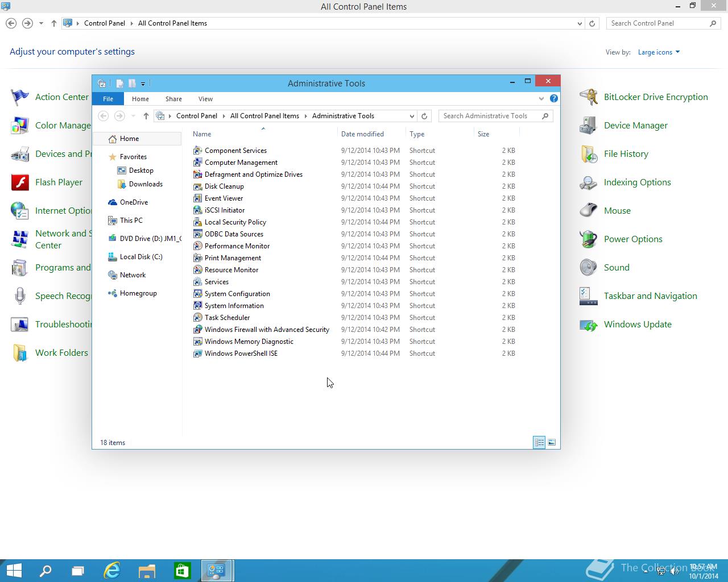Viewport: 728px width, 582px height.
Task: Select OneDrive in navigation pane
Action: (x=134, y=202)
